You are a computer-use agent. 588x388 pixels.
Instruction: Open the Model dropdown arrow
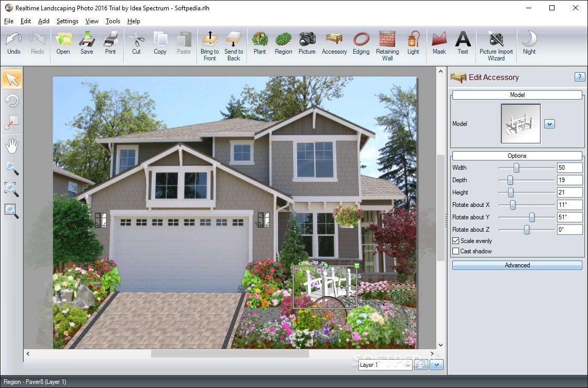pyautogui.click(x=549, y=124)
